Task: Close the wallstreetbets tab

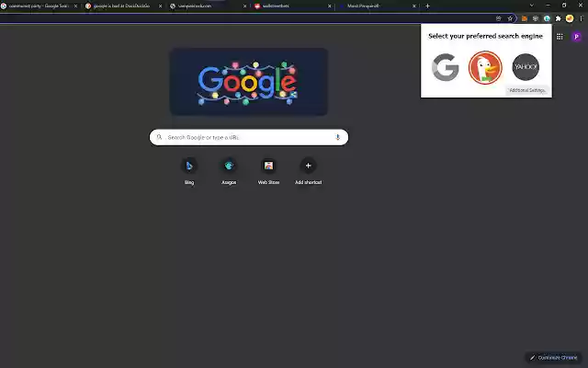Action: (330, 6)
